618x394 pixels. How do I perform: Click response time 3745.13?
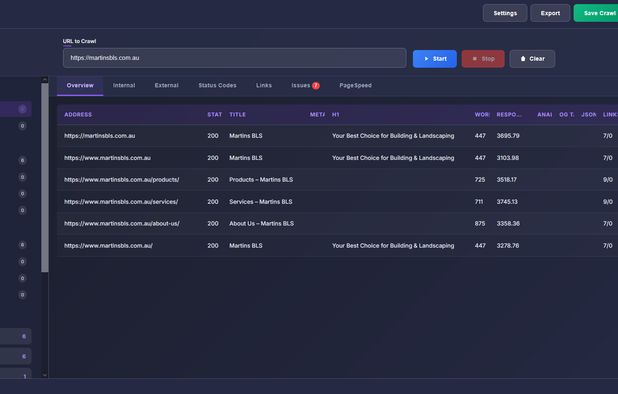507,202
